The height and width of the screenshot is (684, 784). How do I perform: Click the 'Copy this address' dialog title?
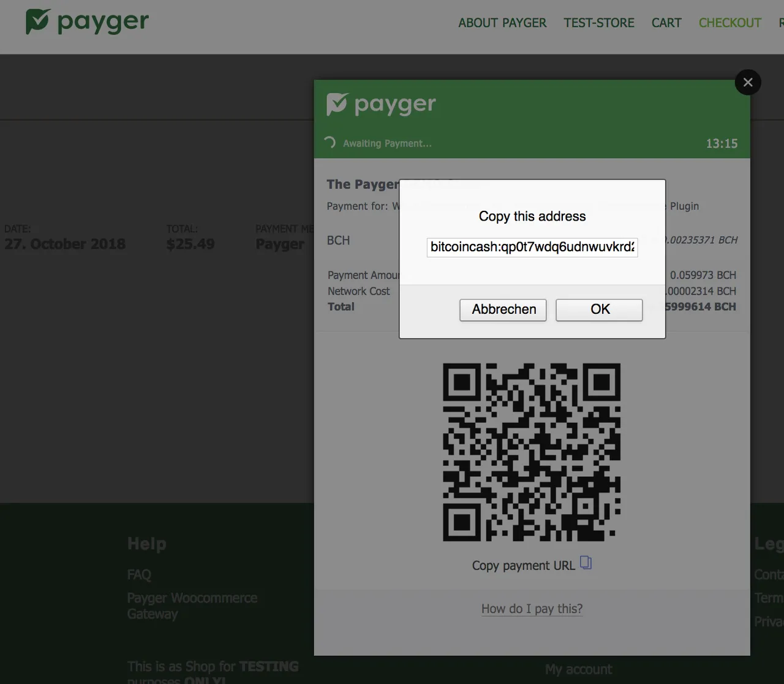click(532, 216)
